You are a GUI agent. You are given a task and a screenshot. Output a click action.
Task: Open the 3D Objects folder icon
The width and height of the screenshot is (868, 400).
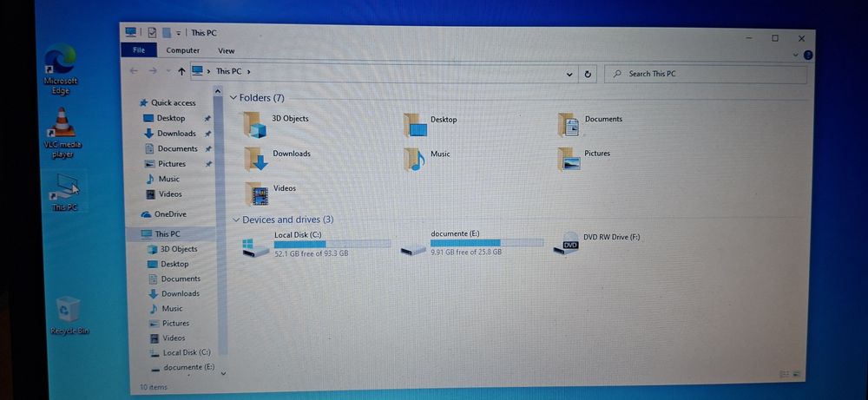click(x=255, y=124)
